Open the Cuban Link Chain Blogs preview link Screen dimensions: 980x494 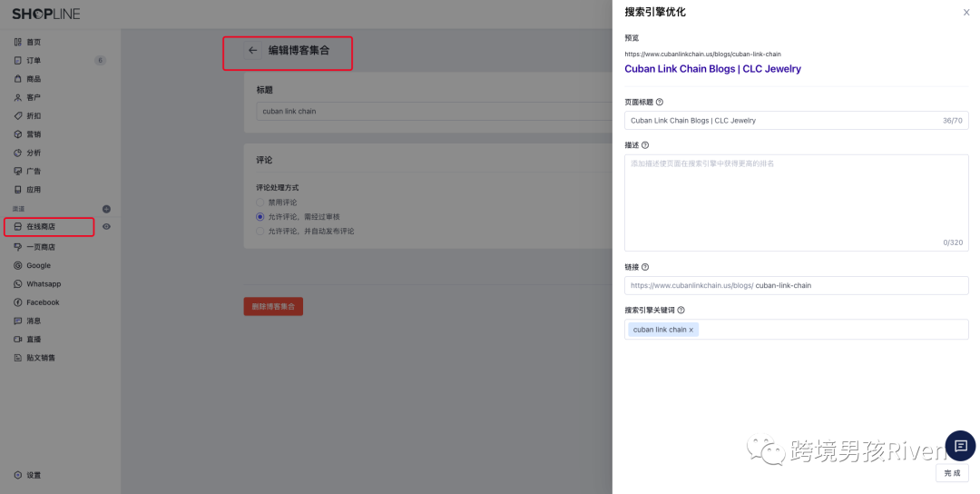(x=712, y=69)
